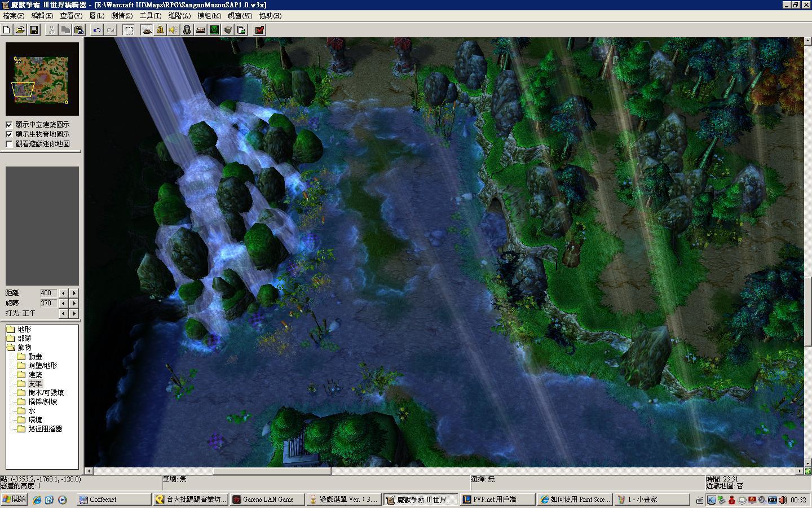Increase 旋轉 value with right arrow
The height and width of the screenshot is (508, 812).
74,303
